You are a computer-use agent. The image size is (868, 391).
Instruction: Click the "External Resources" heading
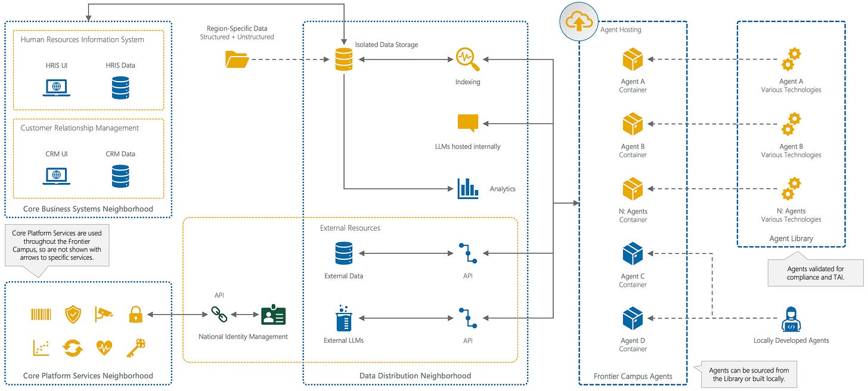coord(350,228)
